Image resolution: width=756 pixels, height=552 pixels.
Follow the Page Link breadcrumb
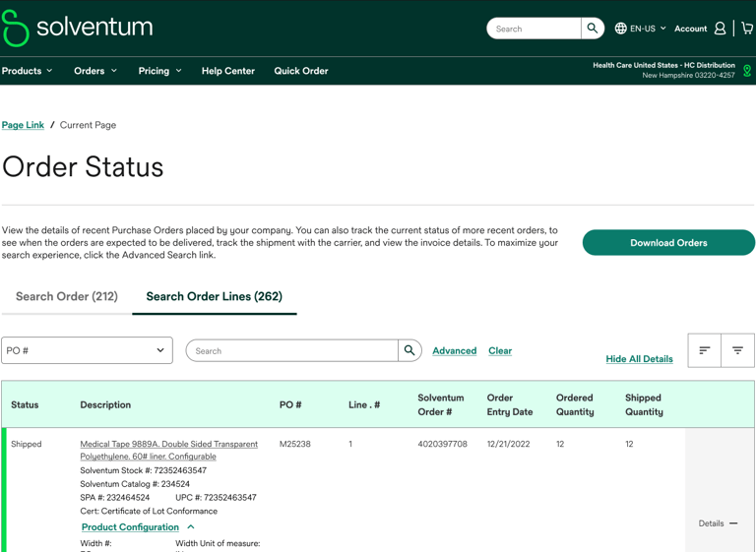[x=23, y=125]
